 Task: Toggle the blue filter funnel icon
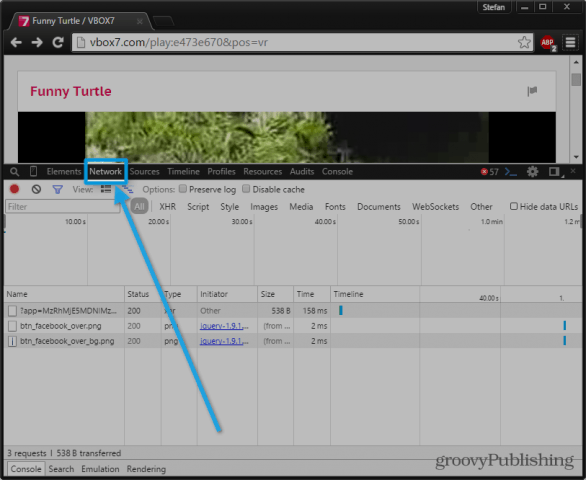click(57, 190)
